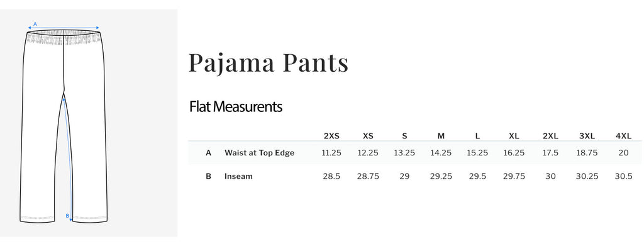Viewport: 644px width, 246px height.
Task: Click inseam value 29.75 for size XL
Action: tap(514, 176)
